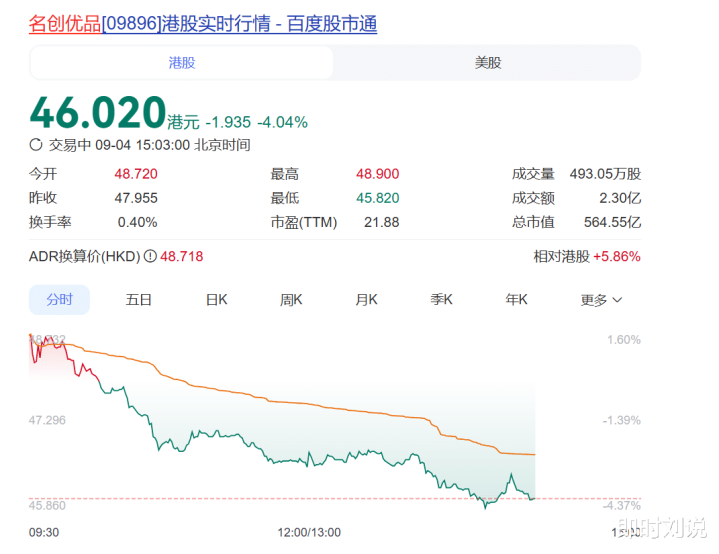The width and height of the screenshot is (719, 554).
Task: Click the 1.60% axis label on chart
Action: pyautogui.click(x=624, y=340)
